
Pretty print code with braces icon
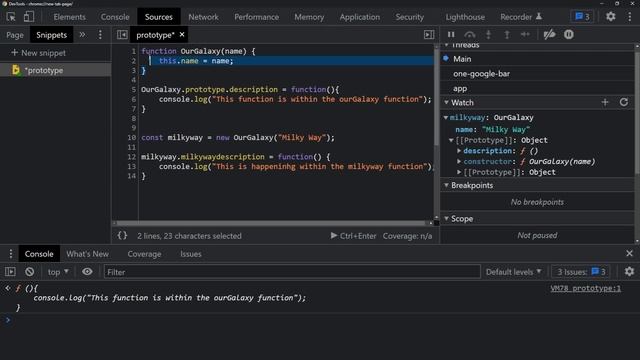[122, 236]
